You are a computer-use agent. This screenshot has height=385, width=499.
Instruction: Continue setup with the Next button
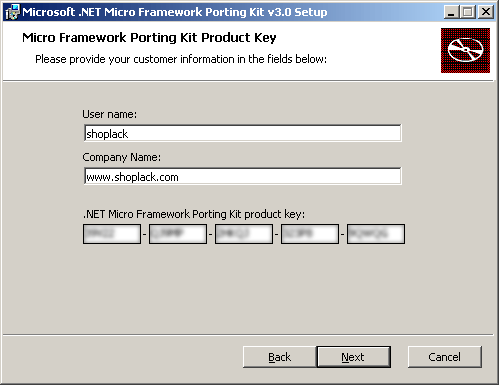click(353, 357)
